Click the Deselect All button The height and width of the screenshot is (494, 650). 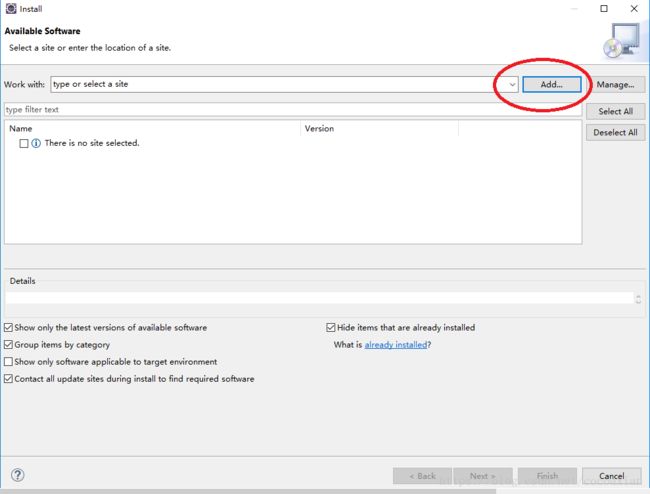point(616,133)
